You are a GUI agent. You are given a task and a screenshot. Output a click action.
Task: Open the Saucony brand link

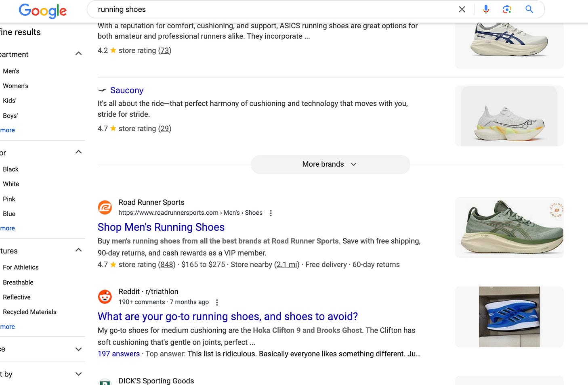pos(127,90)
